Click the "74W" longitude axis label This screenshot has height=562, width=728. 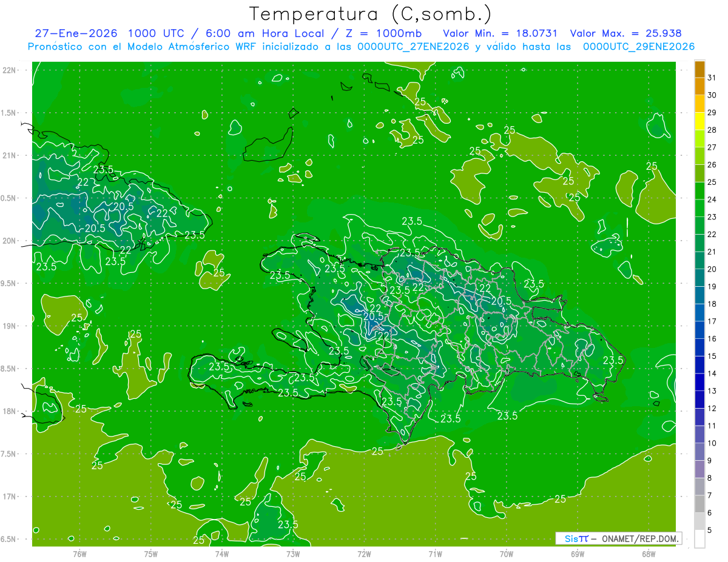[x=222, y=554]
